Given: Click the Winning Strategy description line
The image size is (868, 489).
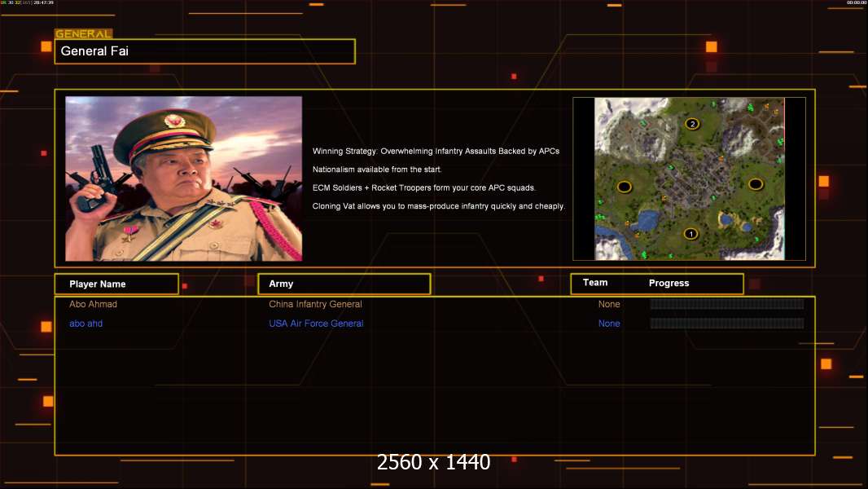Looking at the screenshot, I should click(436, 152).
